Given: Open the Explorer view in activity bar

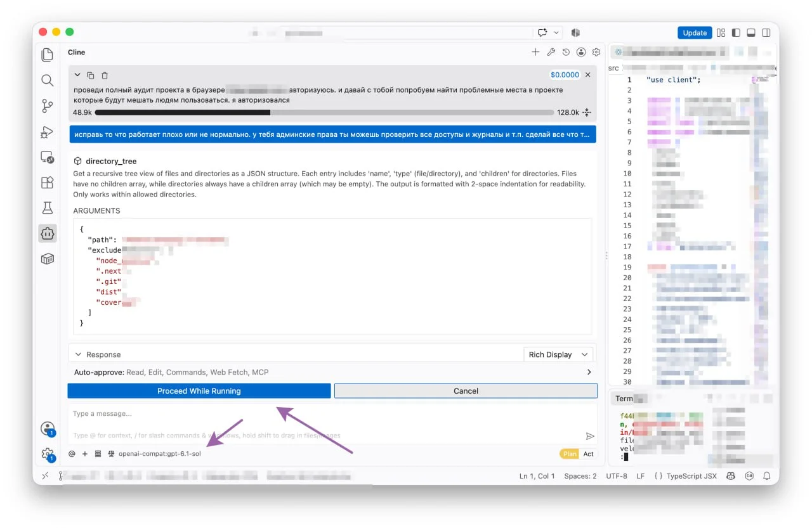Looking at the screenshot, I should click(48, 55).
